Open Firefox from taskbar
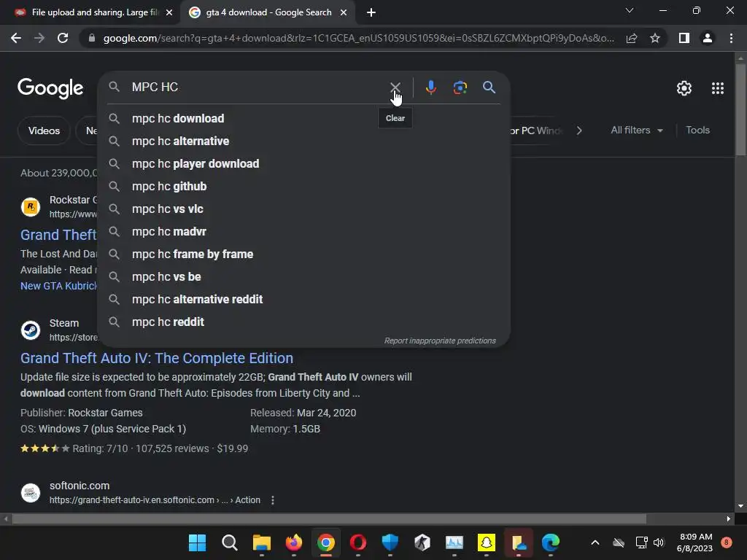 click(x=294, y=542)
